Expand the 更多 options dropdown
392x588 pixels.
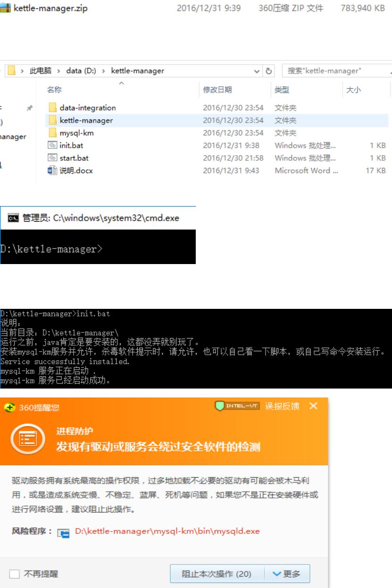pyautogui.click(x=286, y=574)
